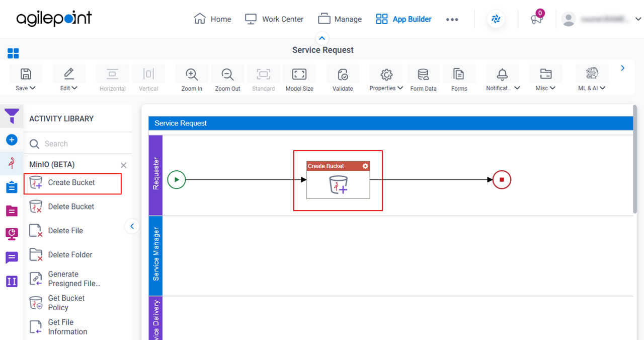This screenshot has height=340, width=644.
Task: Click the blue plus sidebar icon
Action: 12,140
